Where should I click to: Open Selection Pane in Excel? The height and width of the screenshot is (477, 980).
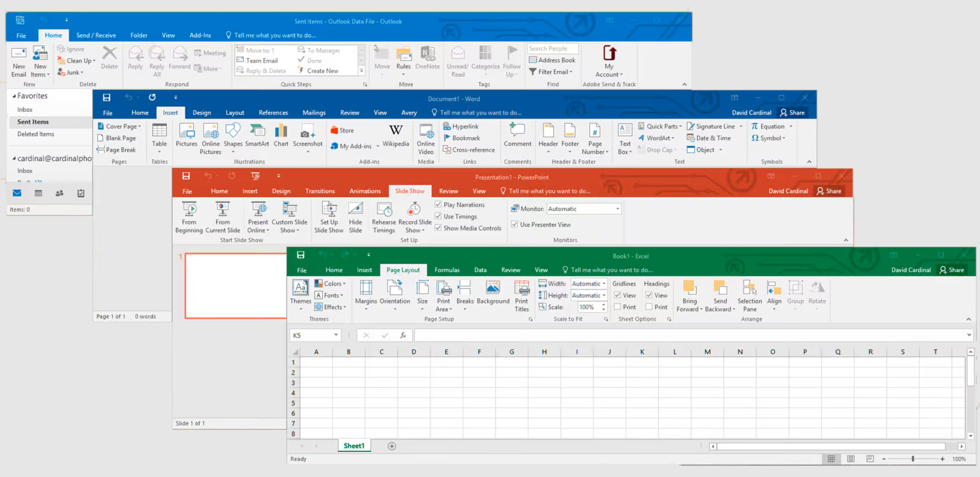(750, 296)
